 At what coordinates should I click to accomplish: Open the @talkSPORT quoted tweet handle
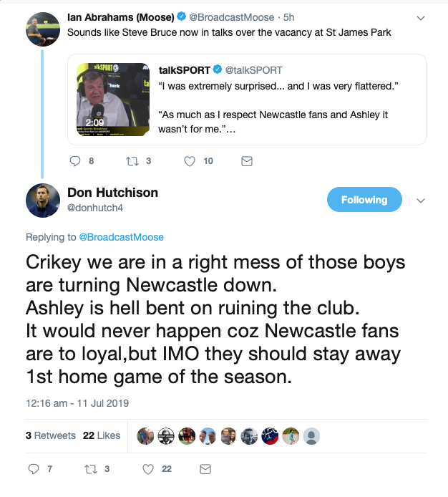pyautogui.click(x=254, y=70)
